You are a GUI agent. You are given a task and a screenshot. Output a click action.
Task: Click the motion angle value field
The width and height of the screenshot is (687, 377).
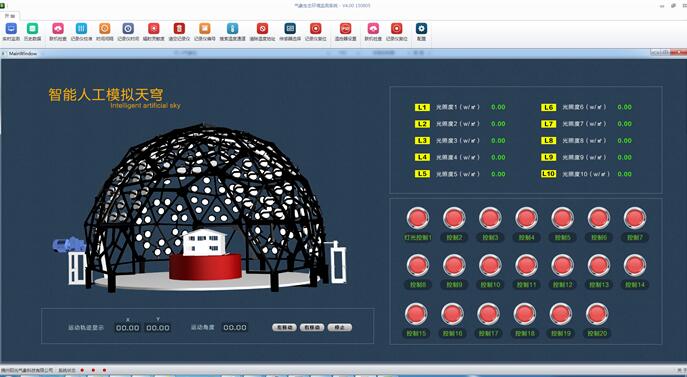tap(235, 327)
